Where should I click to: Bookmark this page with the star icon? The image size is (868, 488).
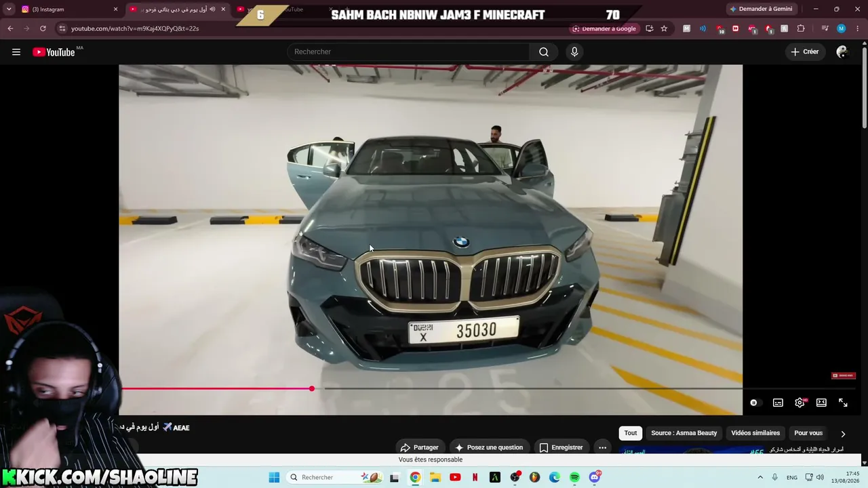664,28
